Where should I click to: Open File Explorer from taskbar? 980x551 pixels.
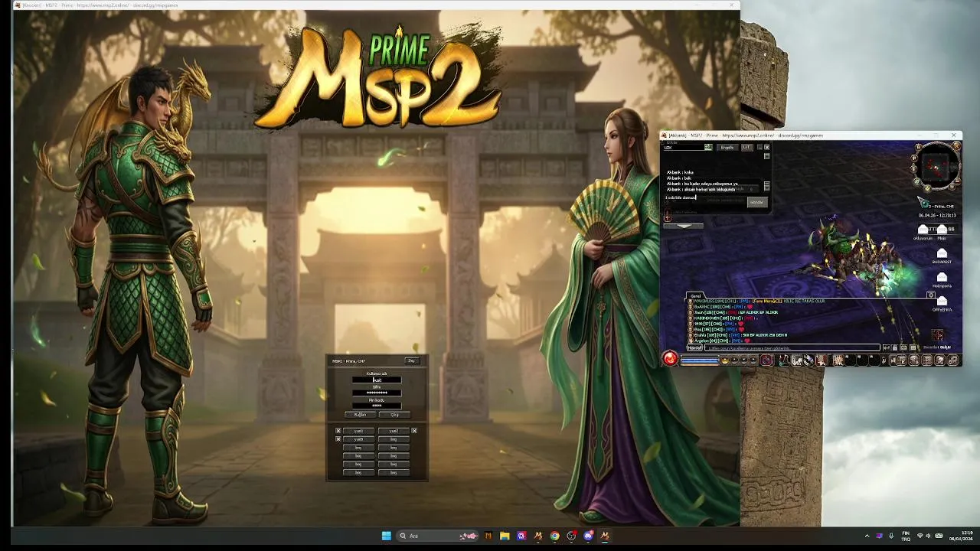[x=505, y=536]
